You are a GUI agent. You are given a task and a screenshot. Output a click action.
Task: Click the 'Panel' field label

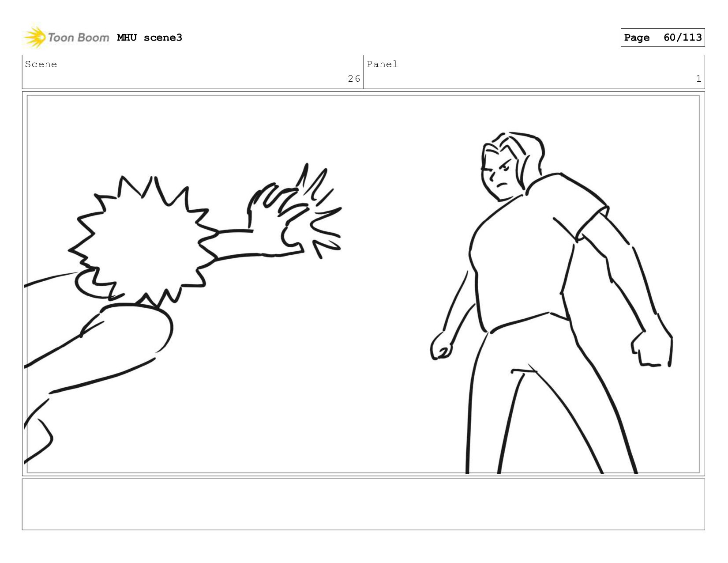point(382,64)
